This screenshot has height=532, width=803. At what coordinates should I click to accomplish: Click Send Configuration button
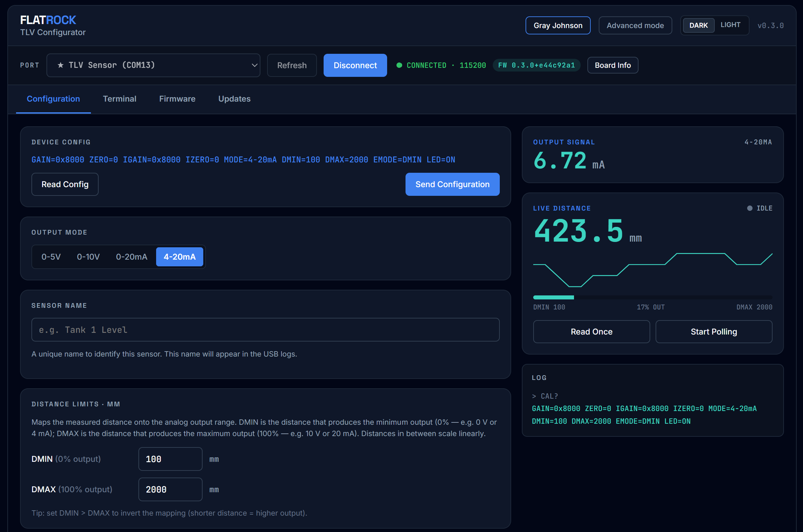452,184
